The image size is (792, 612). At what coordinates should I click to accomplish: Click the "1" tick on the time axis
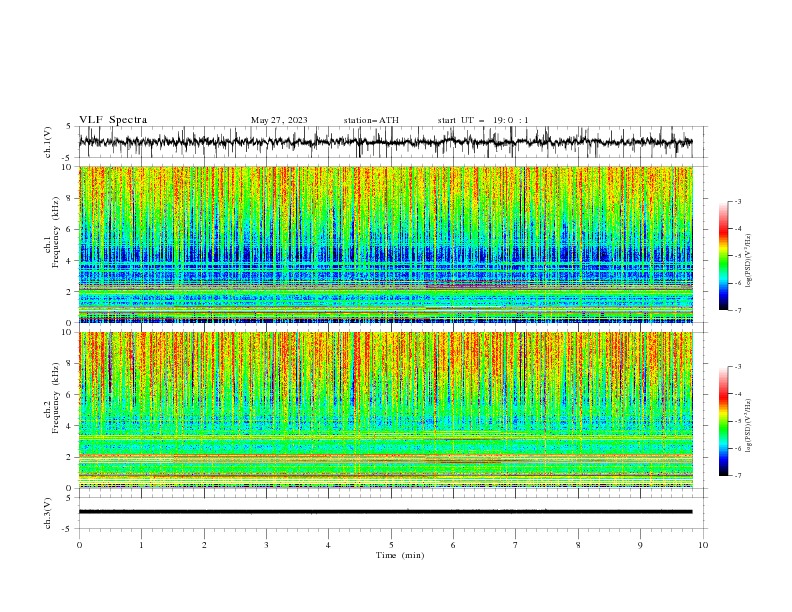pos(141,545)
